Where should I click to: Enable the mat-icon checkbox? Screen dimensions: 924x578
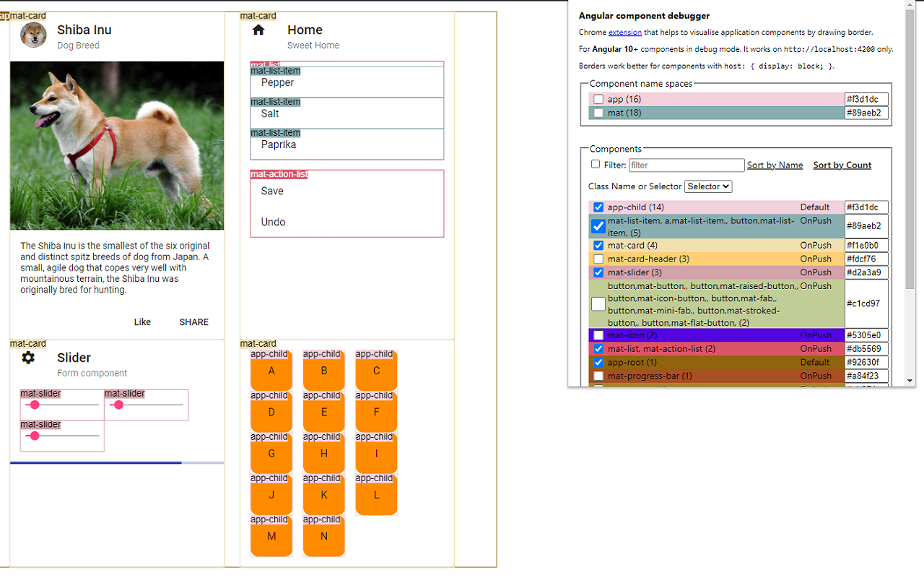coord(598,335)
